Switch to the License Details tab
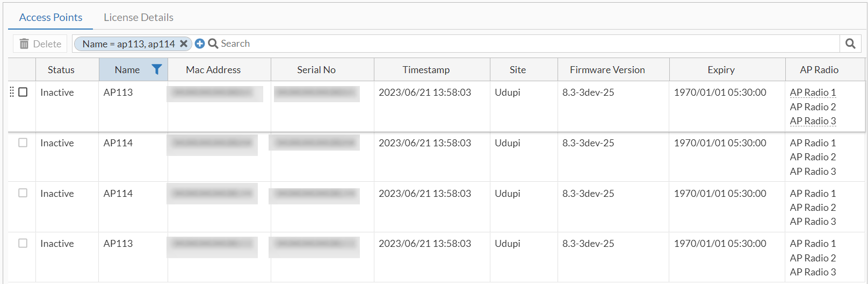The width and height of the screenshot is (868, 284). pos(139,17)
